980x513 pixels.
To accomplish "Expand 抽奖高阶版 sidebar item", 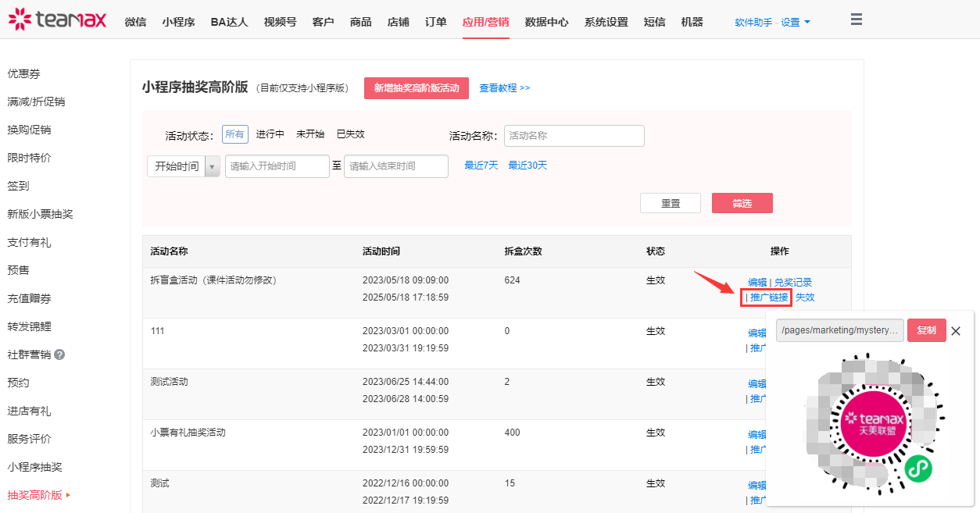I will click(38, 495).
